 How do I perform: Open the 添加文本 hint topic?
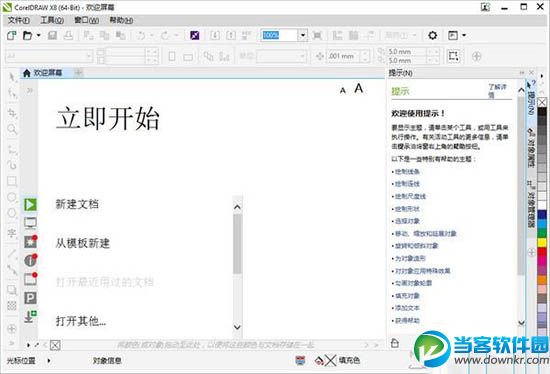407,308
